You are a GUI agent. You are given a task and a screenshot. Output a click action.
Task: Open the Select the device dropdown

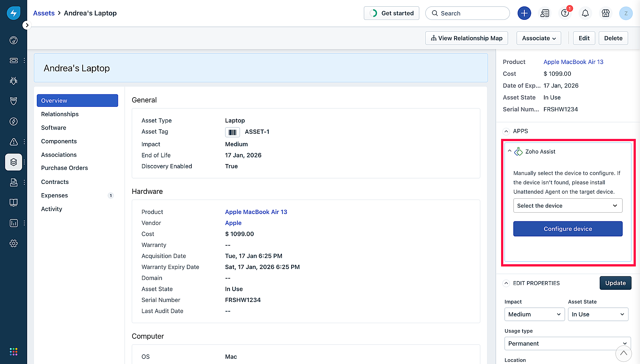coord(568,206)
